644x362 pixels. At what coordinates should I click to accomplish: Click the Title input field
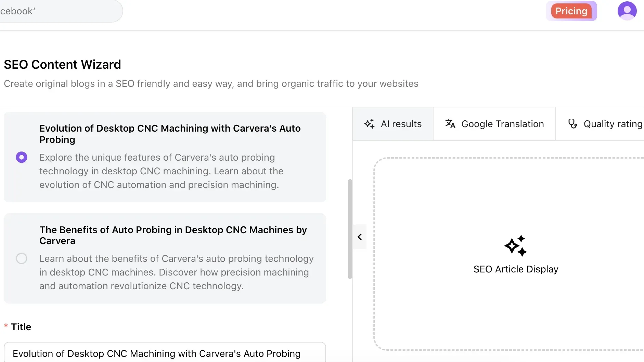click(x=165, y=353)
